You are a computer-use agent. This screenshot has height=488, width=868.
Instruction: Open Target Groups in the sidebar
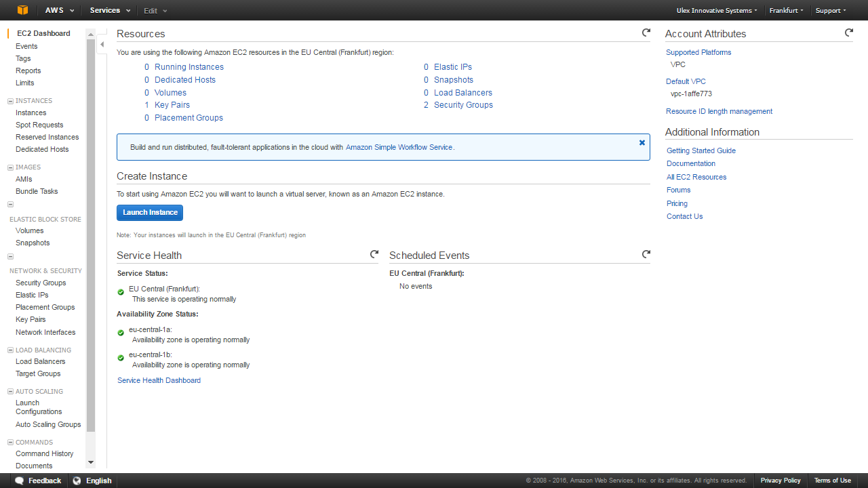click(x=38, y=373)
